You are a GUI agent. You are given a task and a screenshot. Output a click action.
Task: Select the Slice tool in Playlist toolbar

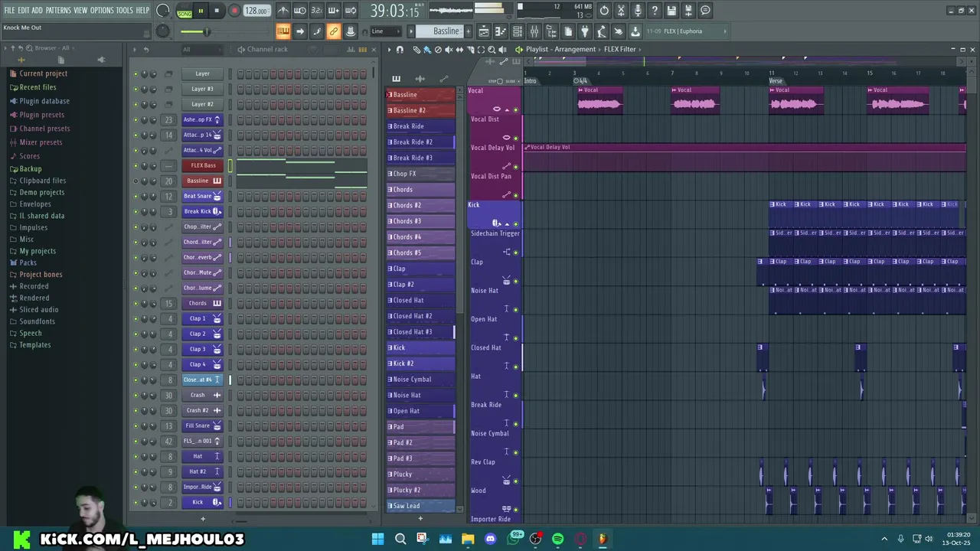[x=471, y=50]
